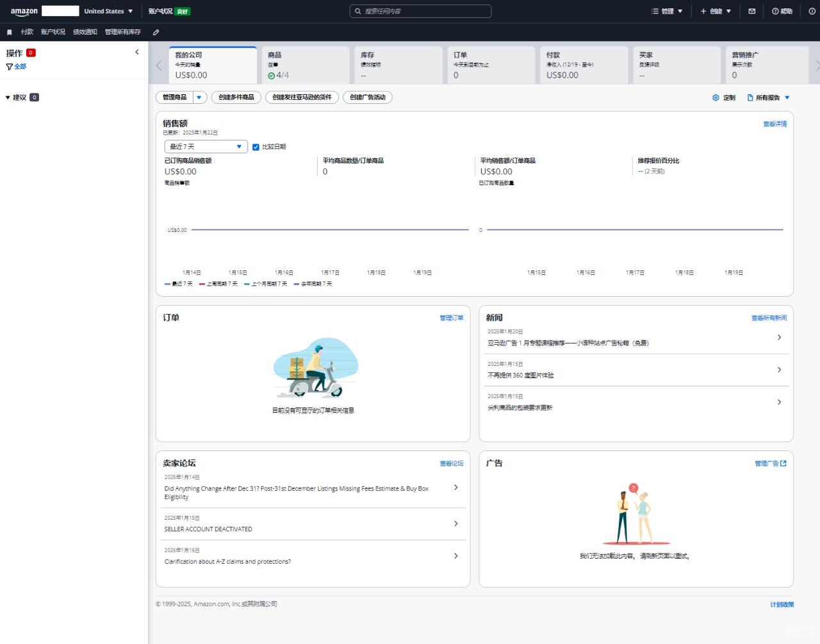The height and width of the screenshot is (644, 820).
Task: Open the Amazon logo home link
Action: tap(24, 11)
